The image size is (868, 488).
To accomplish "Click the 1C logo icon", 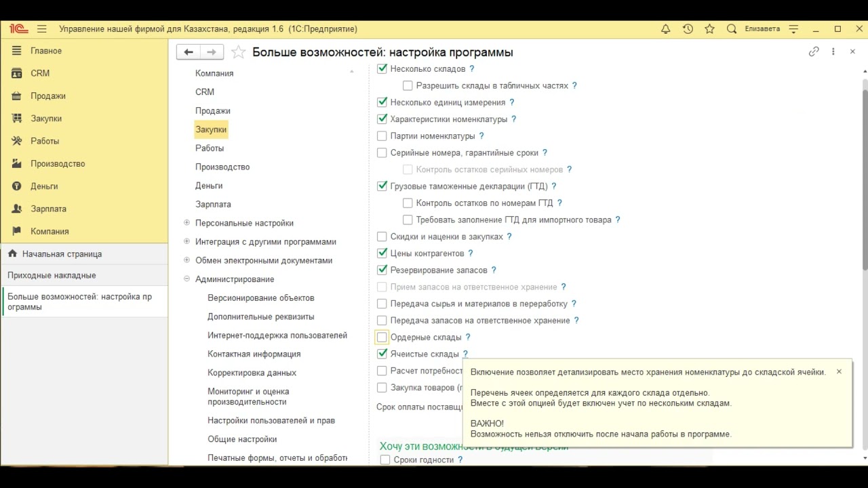I will click(18, 28).
